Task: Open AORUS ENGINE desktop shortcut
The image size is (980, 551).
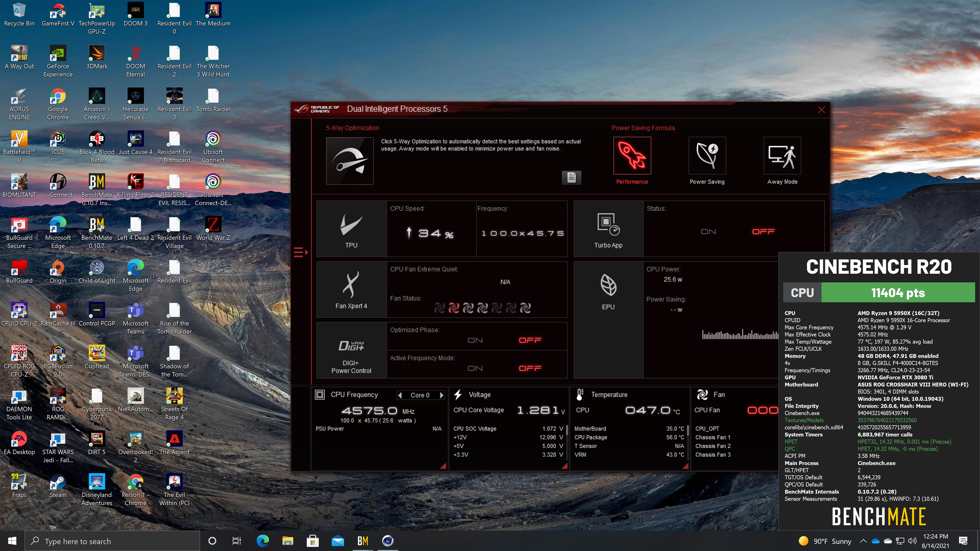Action: tap(19, 104)
